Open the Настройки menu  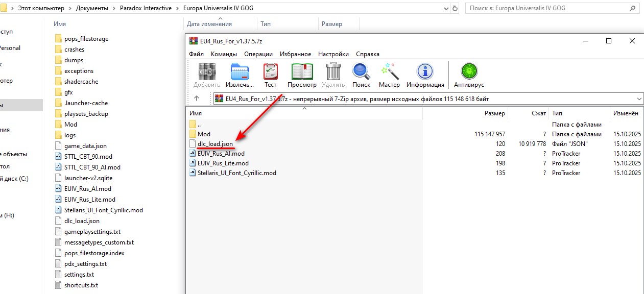pos(333,54)
